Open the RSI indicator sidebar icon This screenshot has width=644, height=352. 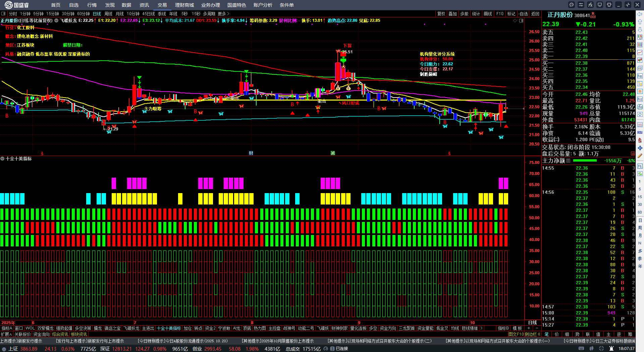(x=640, y=132)
